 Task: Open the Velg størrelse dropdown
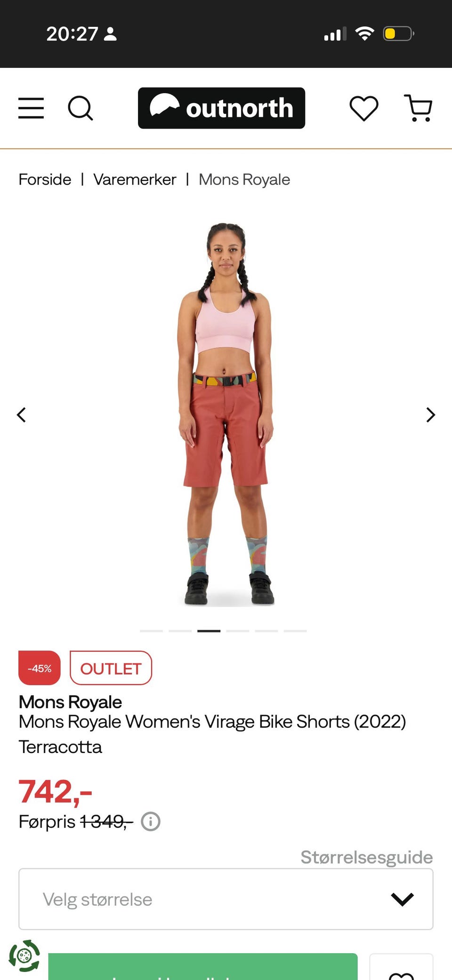point(226,899)
